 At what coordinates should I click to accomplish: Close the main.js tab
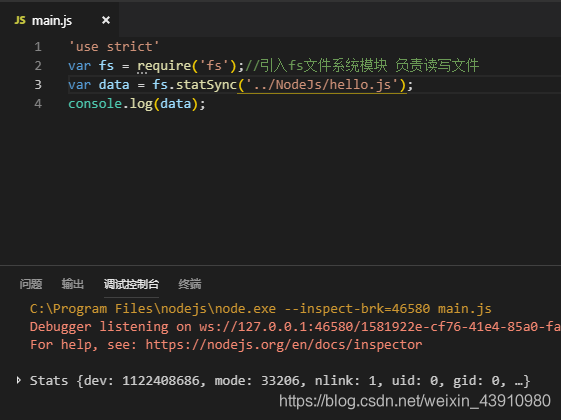pos(106,20)
